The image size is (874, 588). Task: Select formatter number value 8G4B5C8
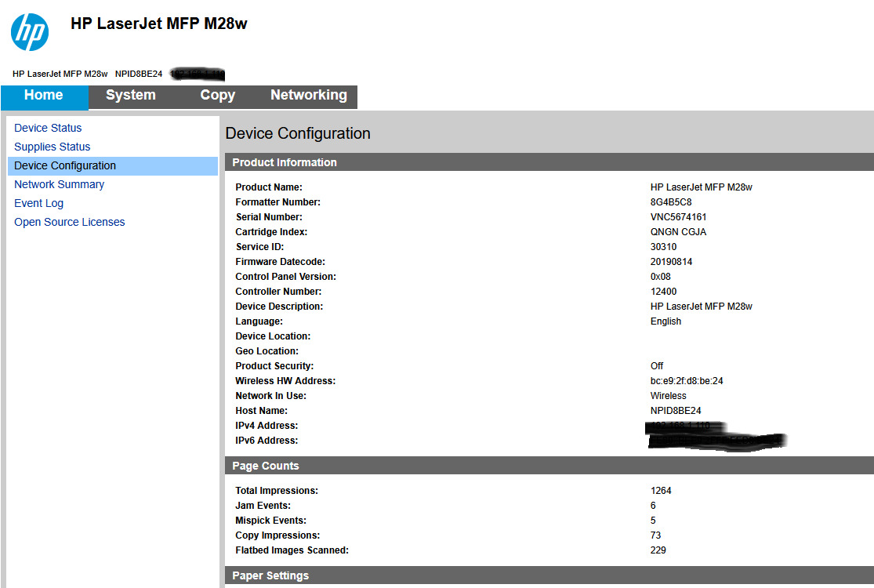670,202
